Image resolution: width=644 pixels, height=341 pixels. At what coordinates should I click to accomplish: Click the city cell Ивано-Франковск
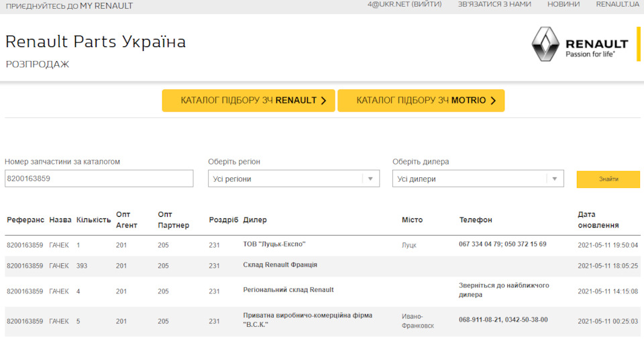point(418,321)
